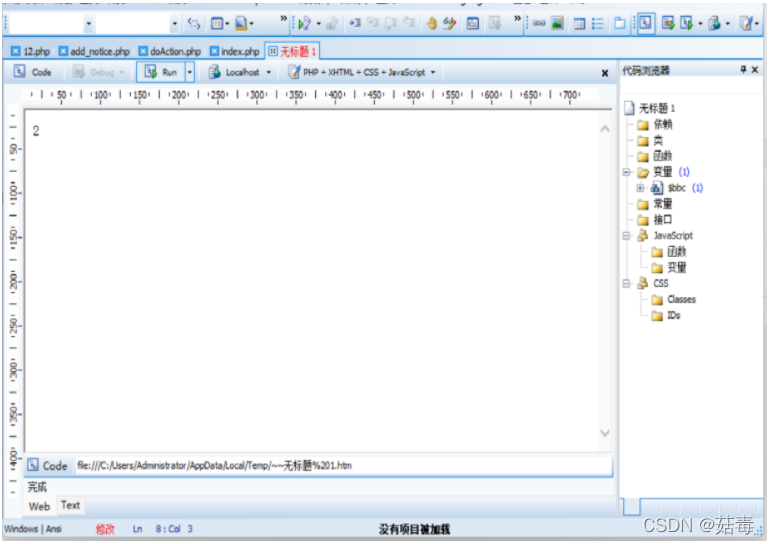
Task: Select the 常量 folder in code browser
Action: point(655,204)
